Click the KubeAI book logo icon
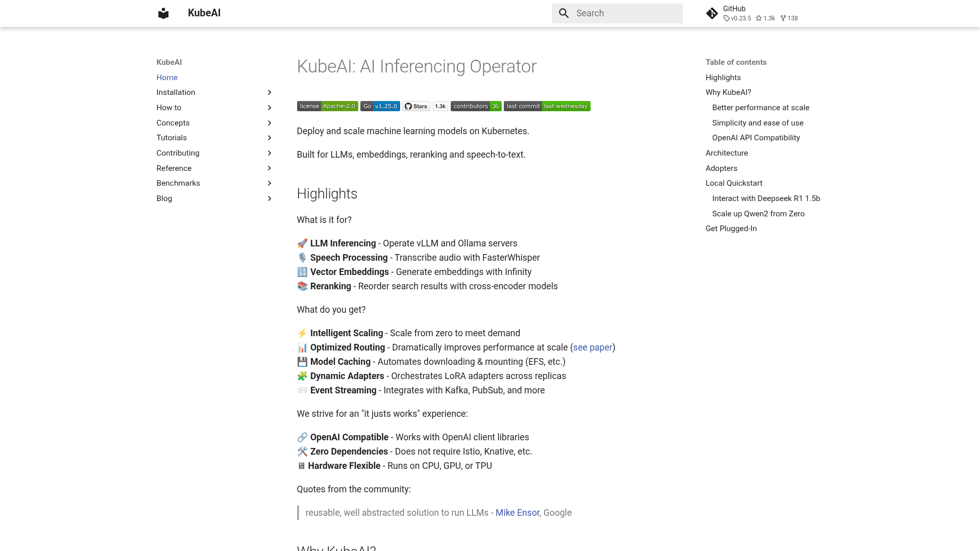 [163, 13]
